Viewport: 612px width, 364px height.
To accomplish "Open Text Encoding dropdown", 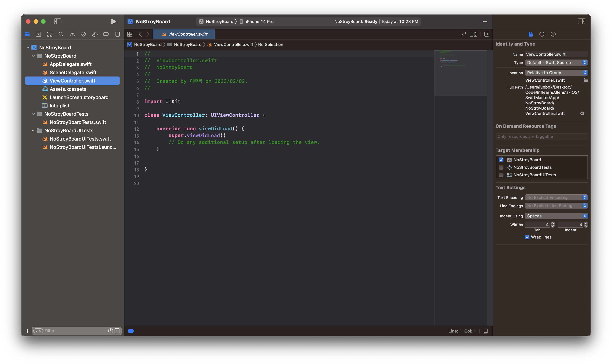I will [556, 197].
